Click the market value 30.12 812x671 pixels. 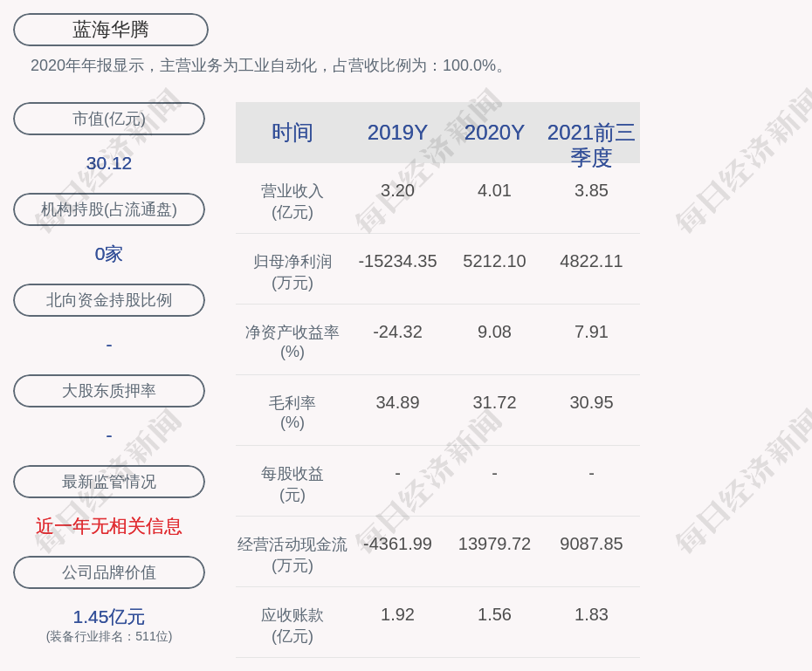point(109,163)
